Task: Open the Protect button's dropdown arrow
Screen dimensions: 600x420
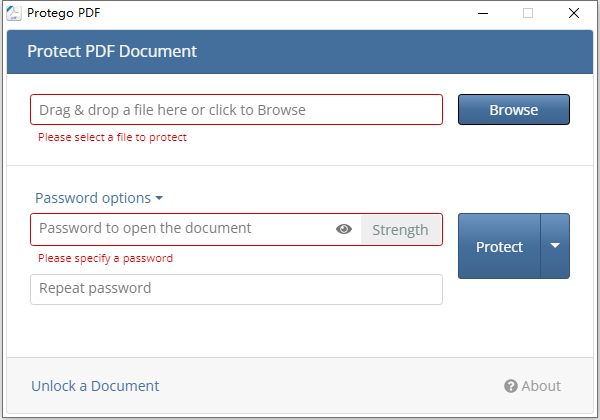Action: 555,246
